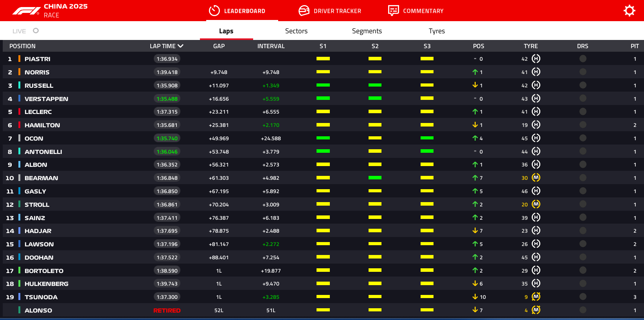Click the TYRE column header
Screen dimensions: 644x320
point(531,46)
